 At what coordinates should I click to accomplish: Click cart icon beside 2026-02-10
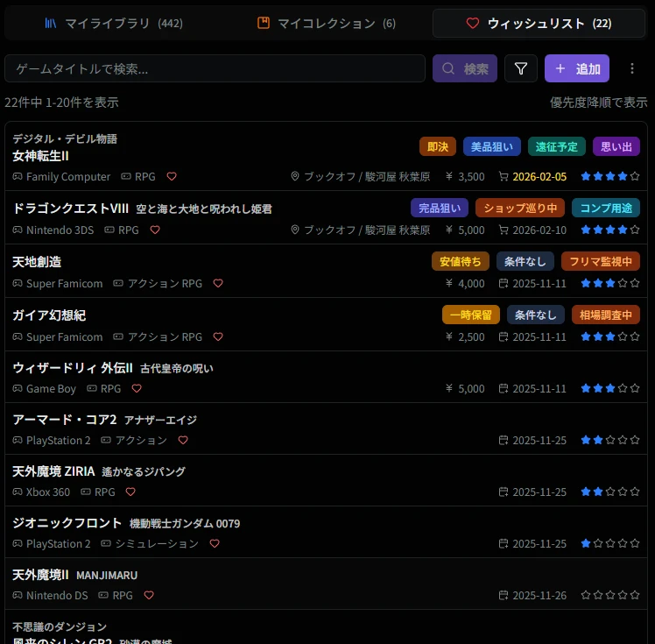click(504, 230)
